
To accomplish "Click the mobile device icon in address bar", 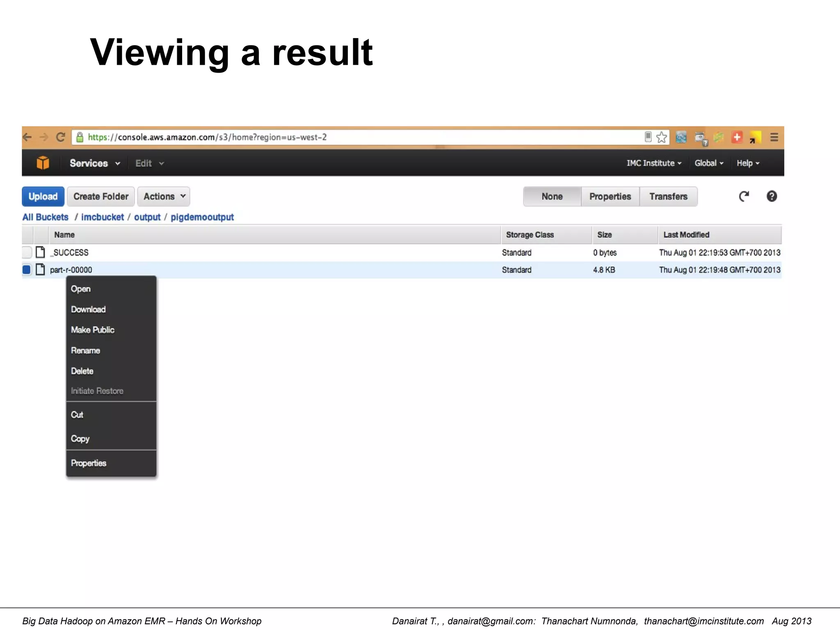I will tap(648, 137).
